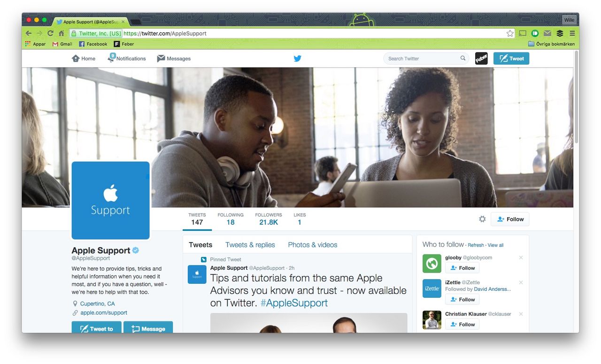The image size is (601, 364).
Task: Click the location pin beside Cupertino, CA
Action: coord(75,303)
